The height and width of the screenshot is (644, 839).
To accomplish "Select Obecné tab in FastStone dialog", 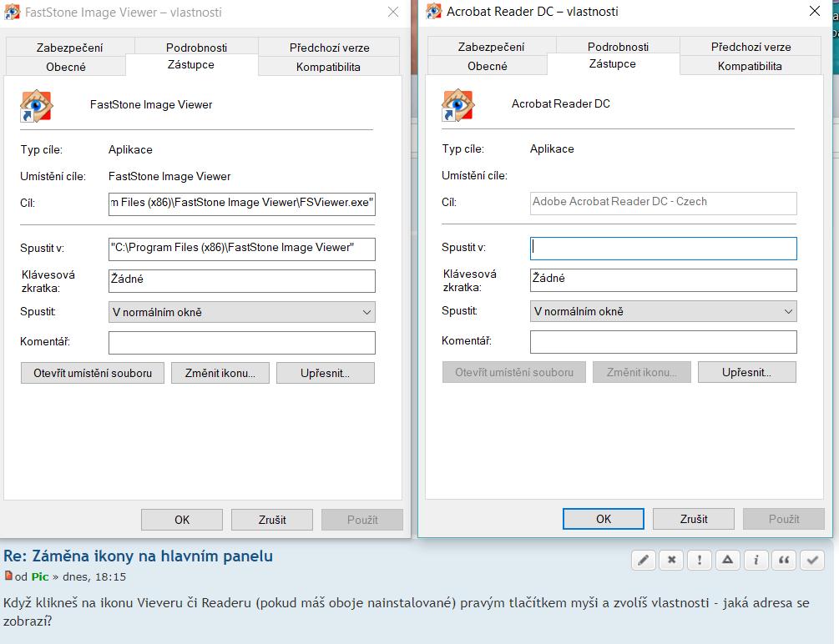I will tap(66, 67).
